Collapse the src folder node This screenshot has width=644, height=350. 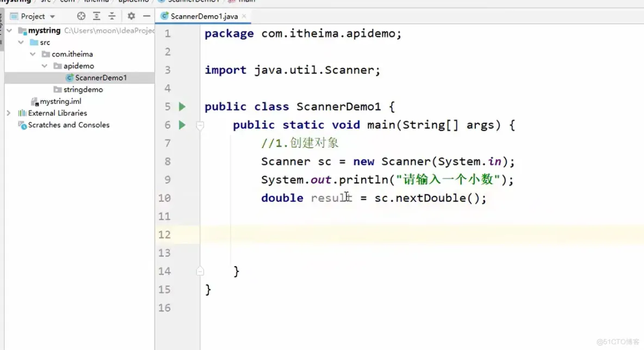click(x=21, y=42)
